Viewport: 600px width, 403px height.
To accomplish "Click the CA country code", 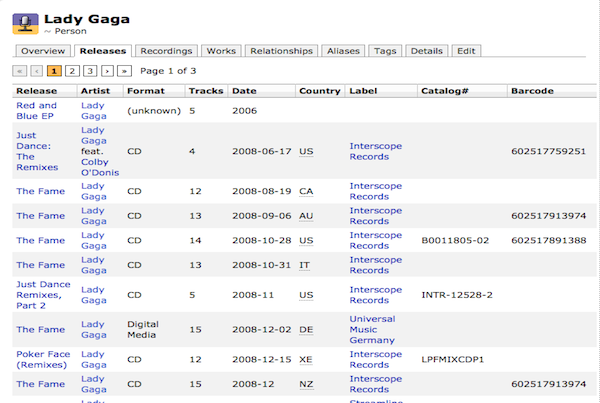I will 306,191.
